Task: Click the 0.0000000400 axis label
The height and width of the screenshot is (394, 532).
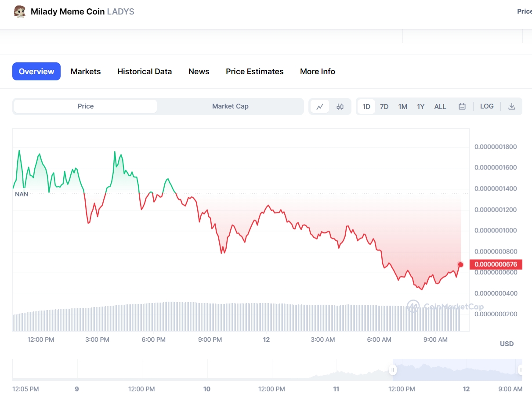Action: (x=496, y=293)
